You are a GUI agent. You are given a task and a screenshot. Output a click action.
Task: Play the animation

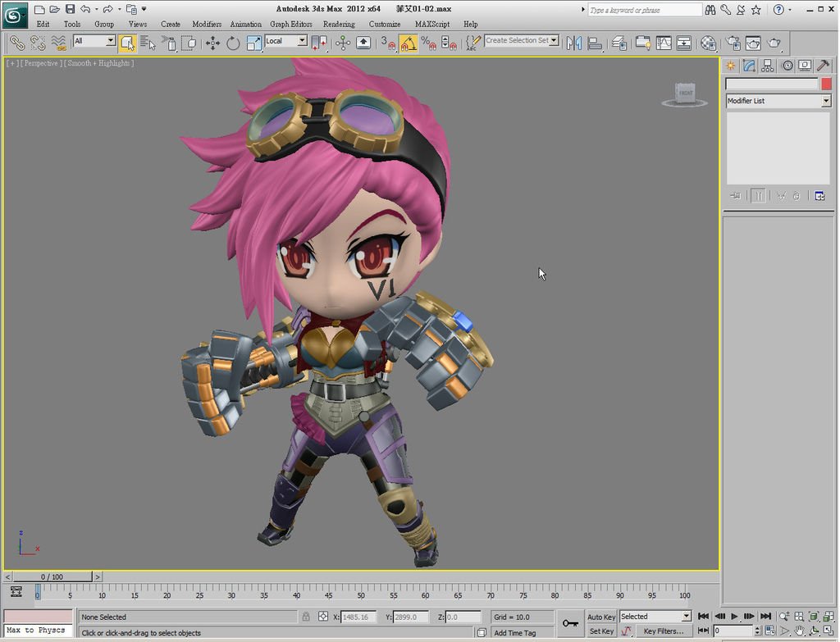pyautogui.click(x=734, y=617)
